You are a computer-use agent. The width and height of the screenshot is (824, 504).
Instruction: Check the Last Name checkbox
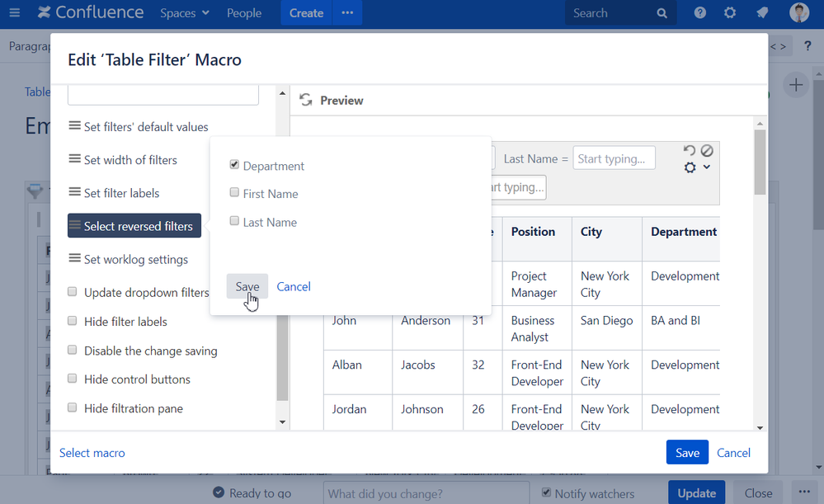pos(234,221)
